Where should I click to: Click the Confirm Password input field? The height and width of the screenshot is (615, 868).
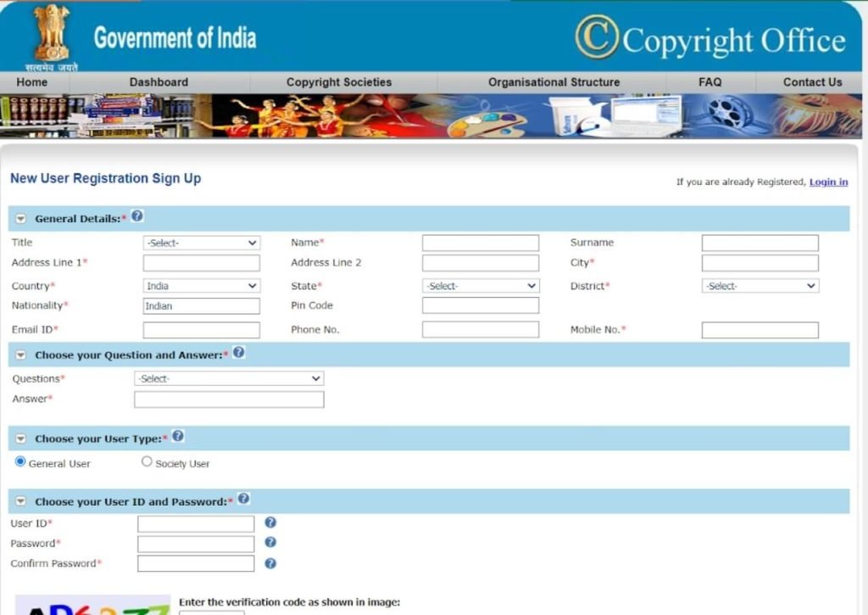pos(196,563)
